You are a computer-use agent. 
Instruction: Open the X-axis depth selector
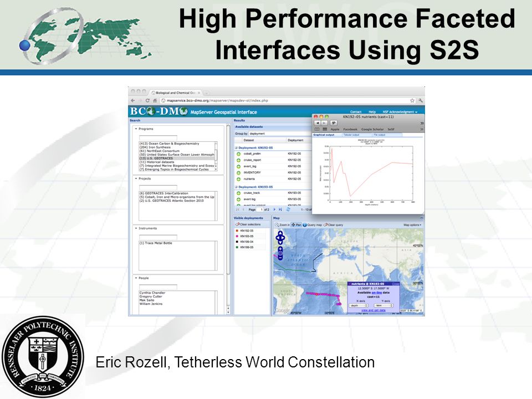tap(359, 306)
